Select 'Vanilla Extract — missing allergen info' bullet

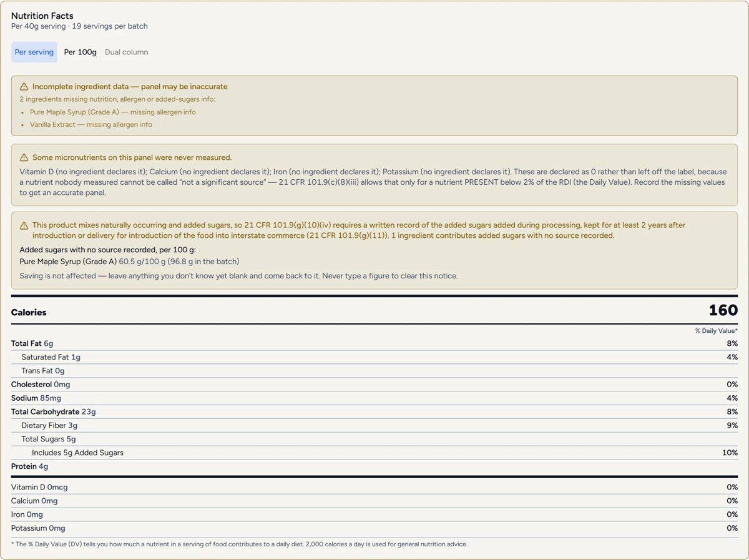pyautogui.click(x=91, y=125)
